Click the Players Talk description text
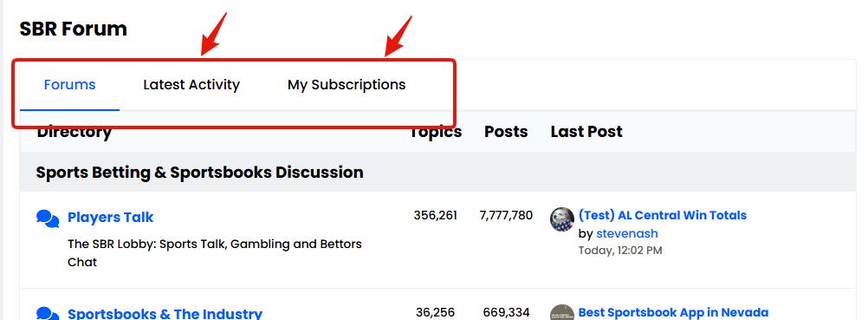 tap(215, 253)
